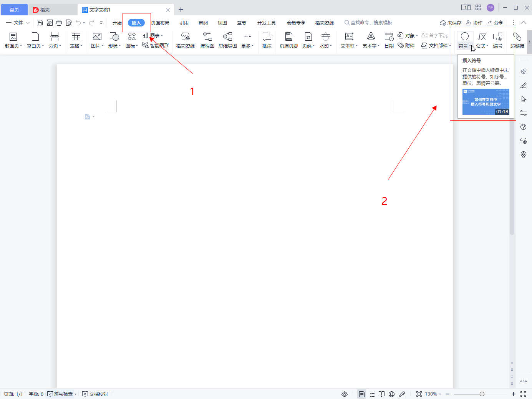532x399 pixels.
Task: Open the 页面布局 ribbon tab
Action: pos(160,23)
